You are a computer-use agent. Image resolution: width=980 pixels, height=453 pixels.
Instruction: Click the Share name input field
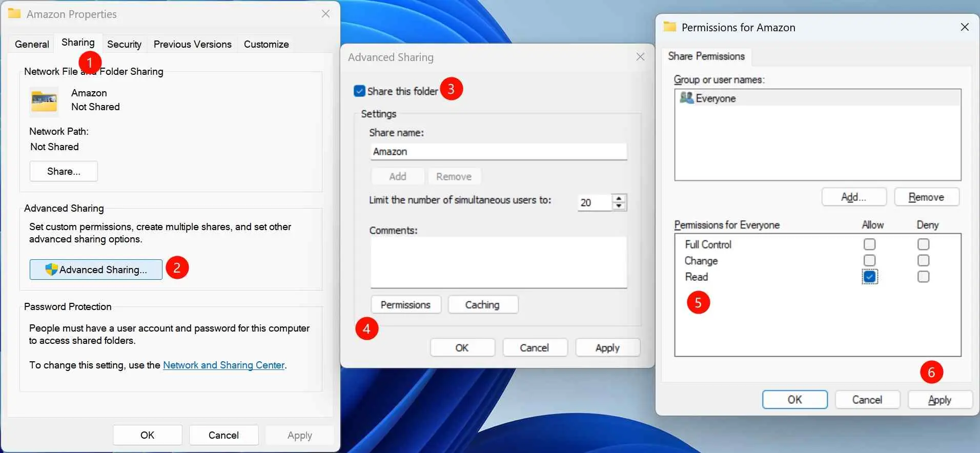(498, 152)
